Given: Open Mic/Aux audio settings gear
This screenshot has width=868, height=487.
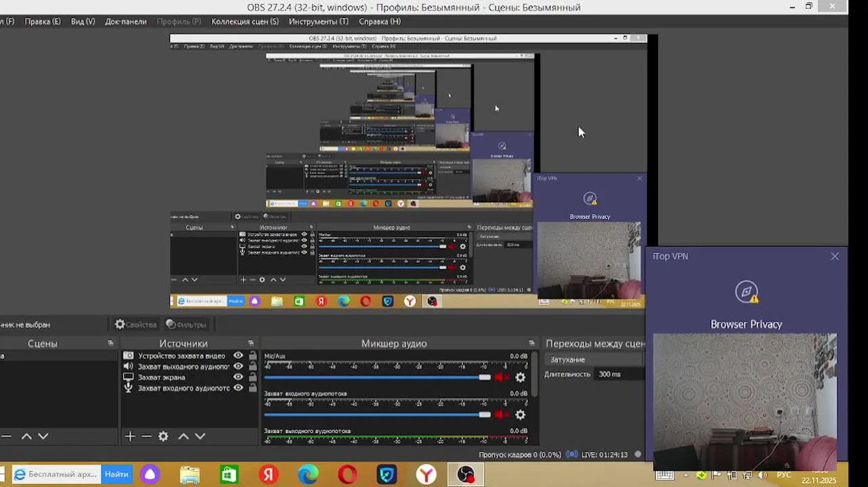Looking at the screenshot, I should (x=520, y=377).
